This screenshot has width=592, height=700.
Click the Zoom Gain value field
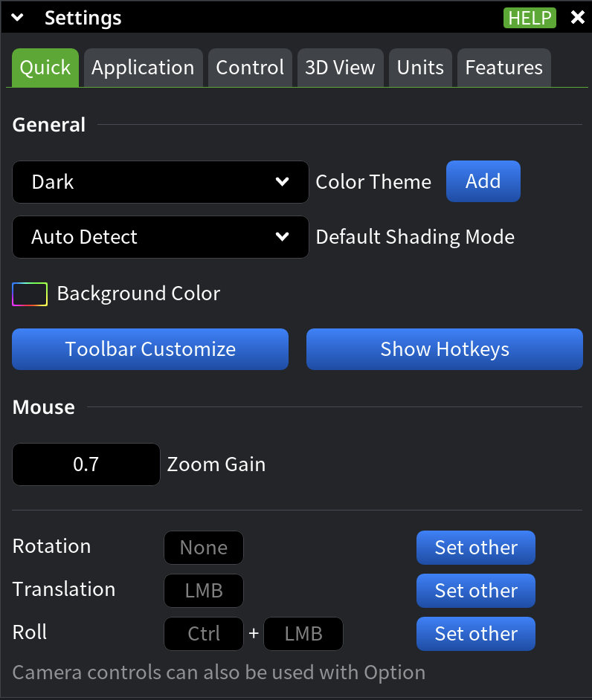point(86,464)
